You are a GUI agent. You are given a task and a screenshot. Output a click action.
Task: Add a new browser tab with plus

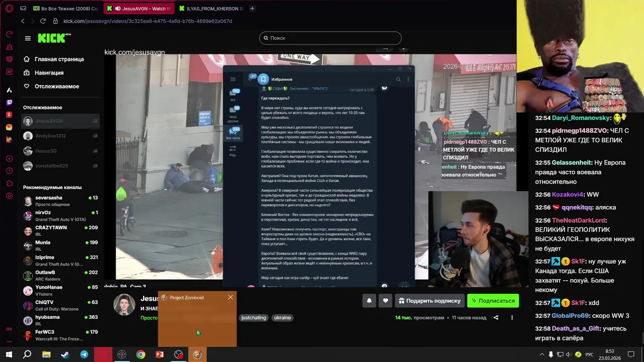(252, 9)
